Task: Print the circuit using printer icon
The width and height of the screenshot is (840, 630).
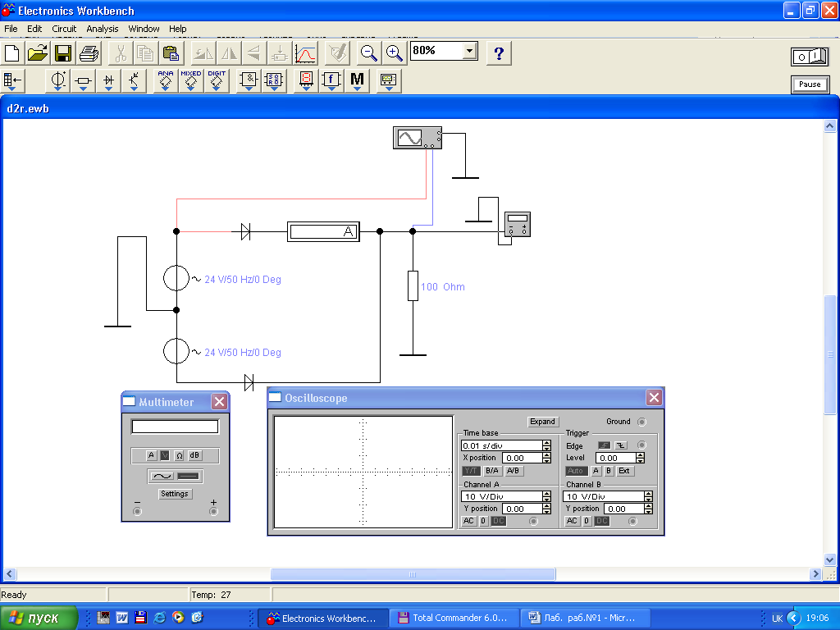Action: coord(89,53)
